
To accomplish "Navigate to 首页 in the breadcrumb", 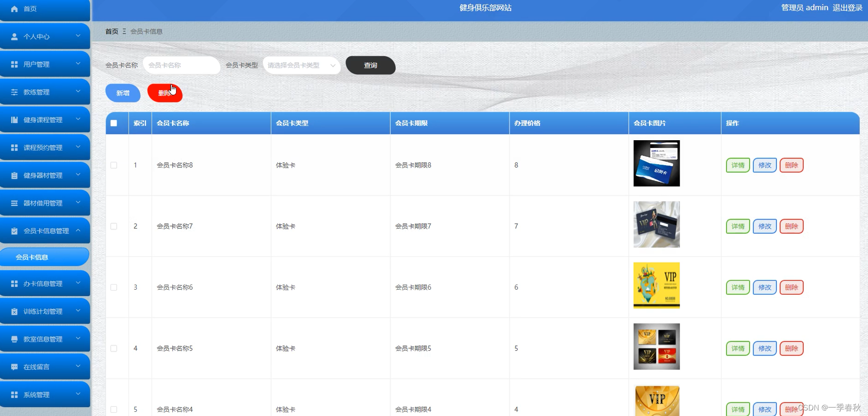I will point(111,31).
